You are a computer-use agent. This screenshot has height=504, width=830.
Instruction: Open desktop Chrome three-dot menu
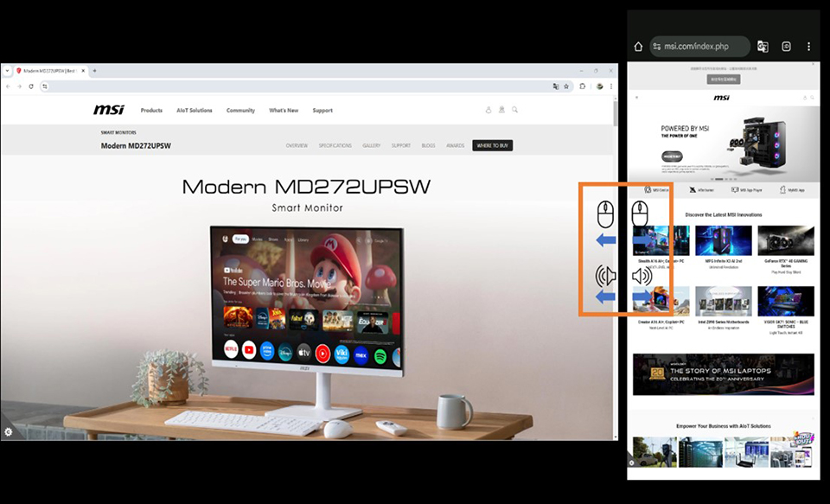point(611,86)
